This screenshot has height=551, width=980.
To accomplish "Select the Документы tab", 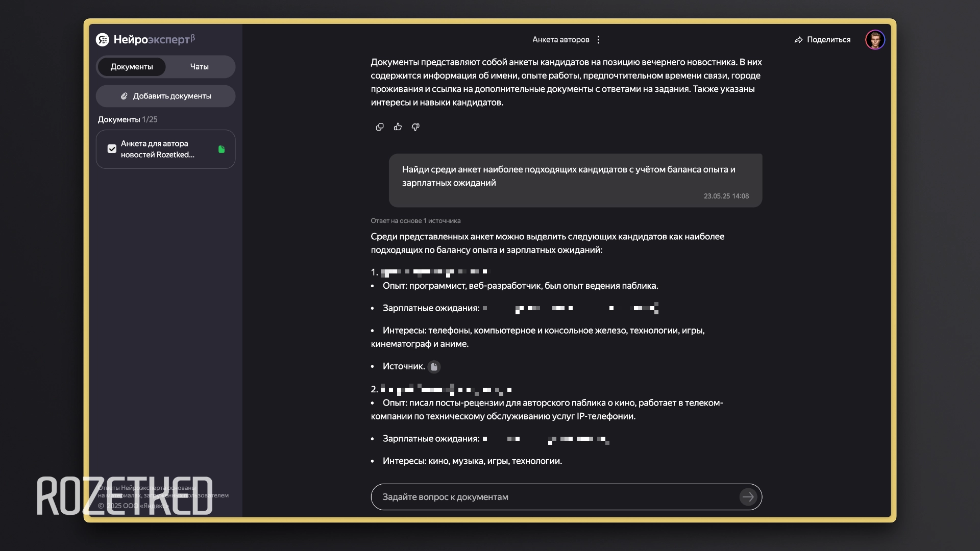I will [132, 67].
